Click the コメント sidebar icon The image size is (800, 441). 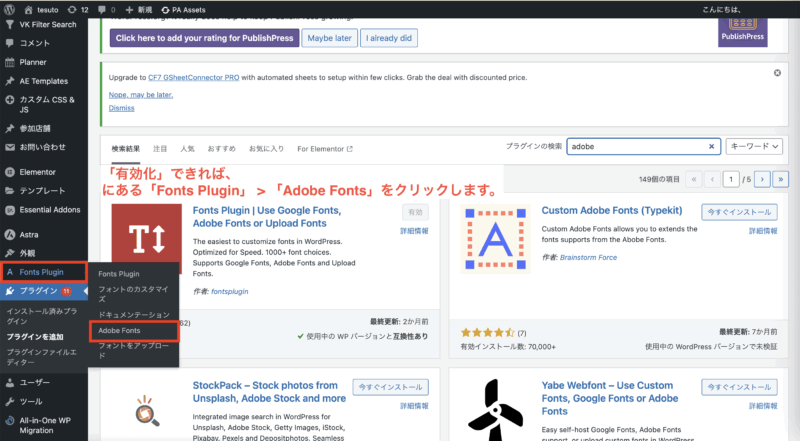[x=10, y=43]
